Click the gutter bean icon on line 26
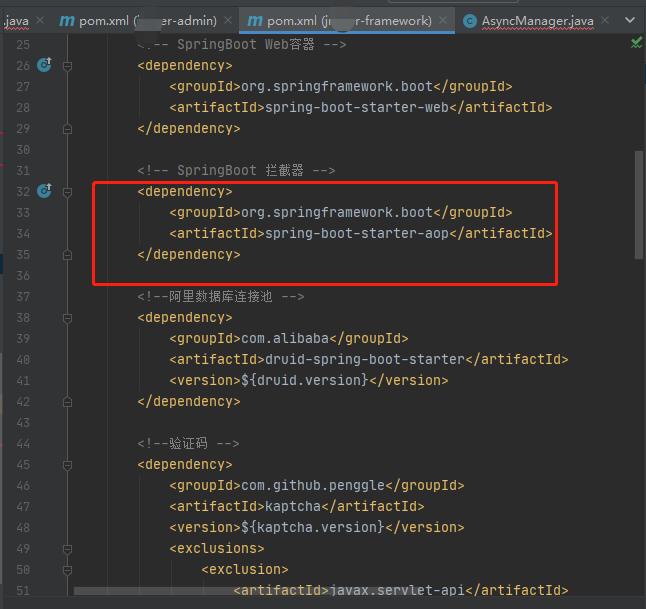The width and height of the screenshot is (646, 609). click(x=44, y=65)
